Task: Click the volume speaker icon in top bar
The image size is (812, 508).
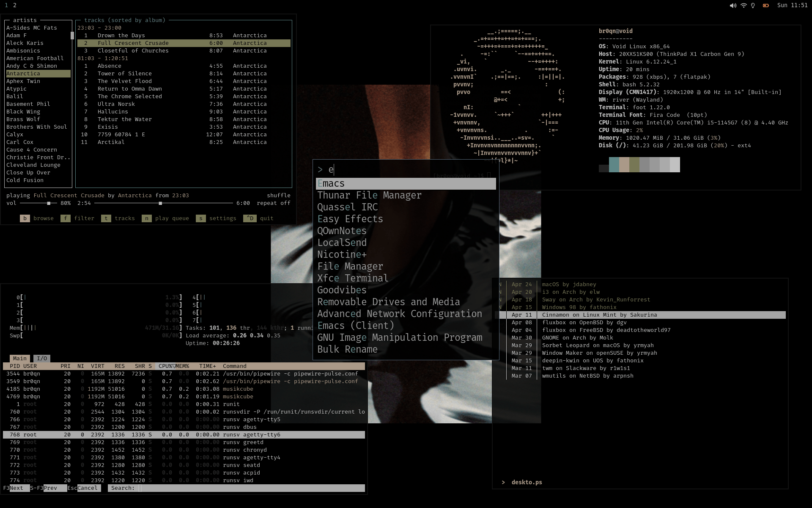Action: pos(732,6)
